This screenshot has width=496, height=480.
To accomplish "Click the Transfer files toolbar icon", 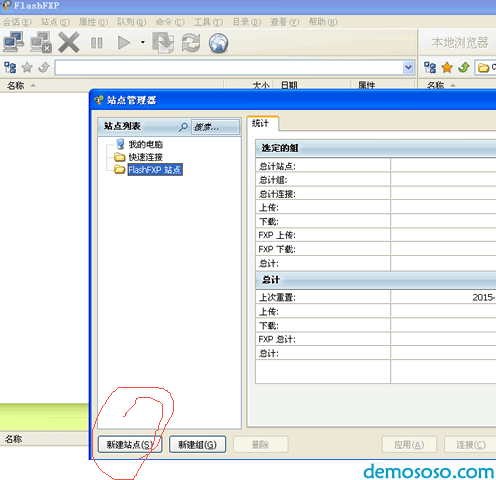I will 163,42.
